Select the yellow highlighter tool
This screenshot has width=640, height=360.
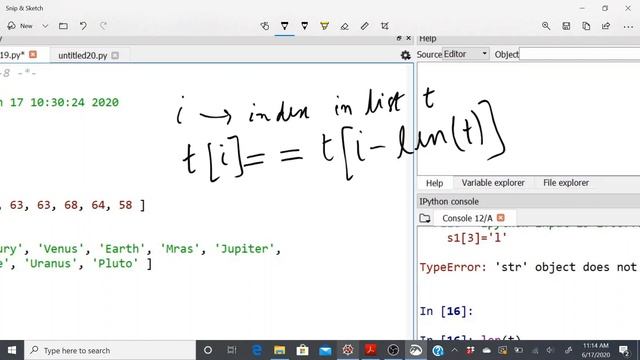pos(324,26)
